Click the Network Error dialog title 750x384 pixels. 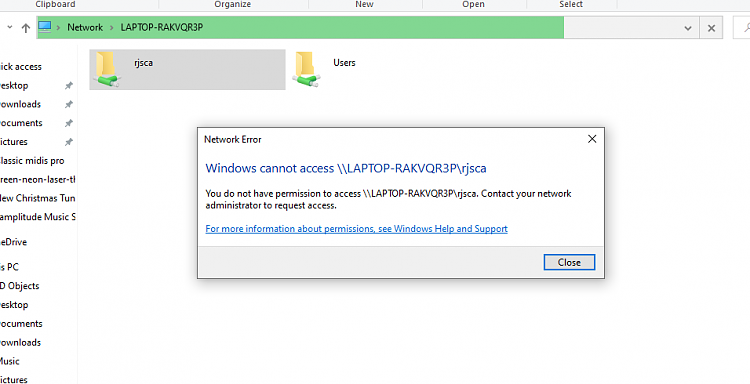point(233,140)
